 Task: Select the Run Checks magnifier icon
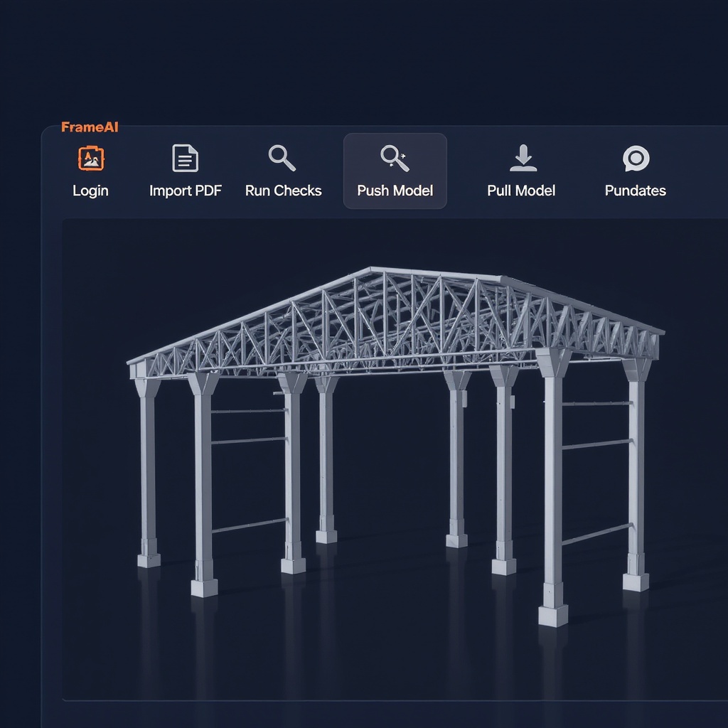click(x=282, y=159)
